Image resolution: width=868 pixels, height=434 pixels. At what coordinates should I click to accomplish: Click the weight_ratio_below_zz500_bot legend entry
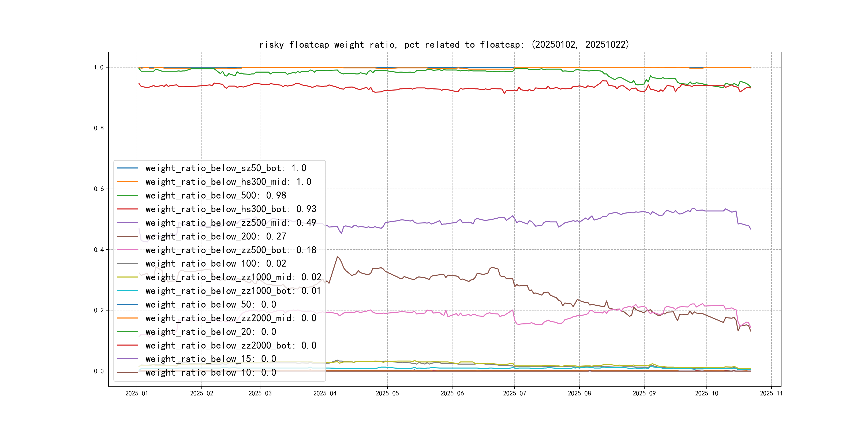pyautogui.click(x=230, y=250)
